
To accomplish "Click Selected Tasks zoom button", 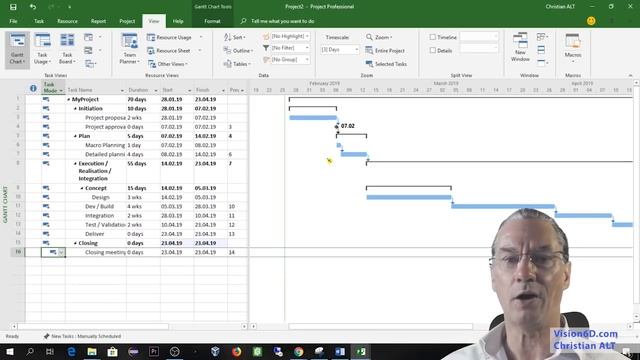I will pos(386,64).
